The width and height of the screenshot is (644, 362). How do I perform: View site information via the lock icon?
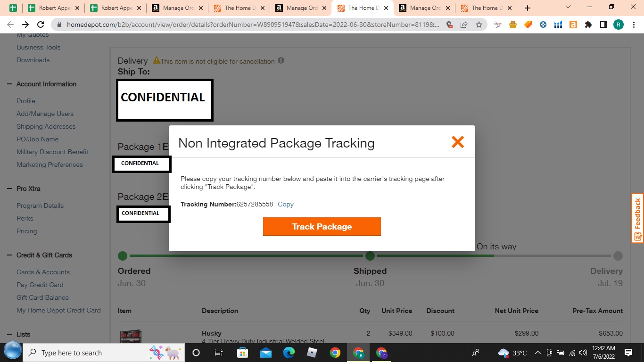tap(59, 25)
